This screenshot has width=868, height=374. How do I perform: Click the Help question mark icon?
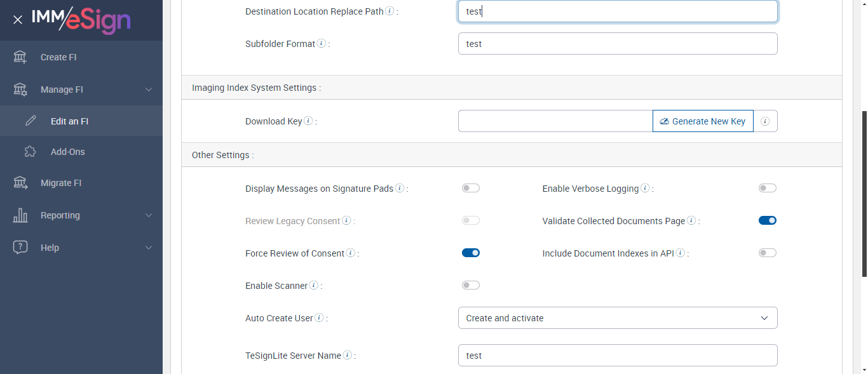coord(20,248)
